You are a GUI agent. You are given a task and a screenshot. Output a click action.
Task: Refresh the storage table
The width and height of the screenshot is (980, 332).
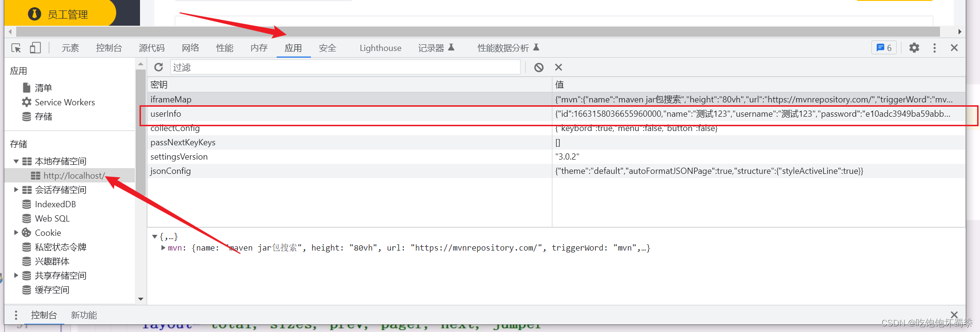pyautogui.click(x=159, y=67)
